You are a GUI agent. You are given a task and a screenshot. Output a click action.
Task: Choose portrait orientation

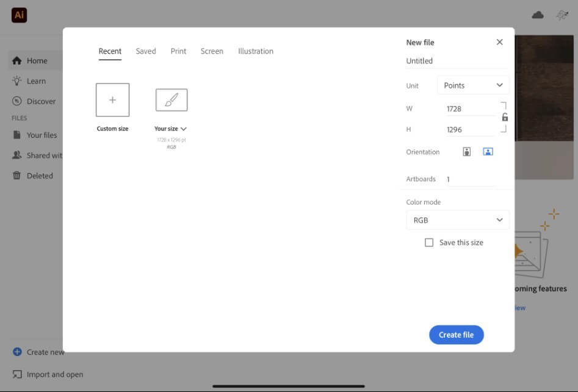coord(467,152)
